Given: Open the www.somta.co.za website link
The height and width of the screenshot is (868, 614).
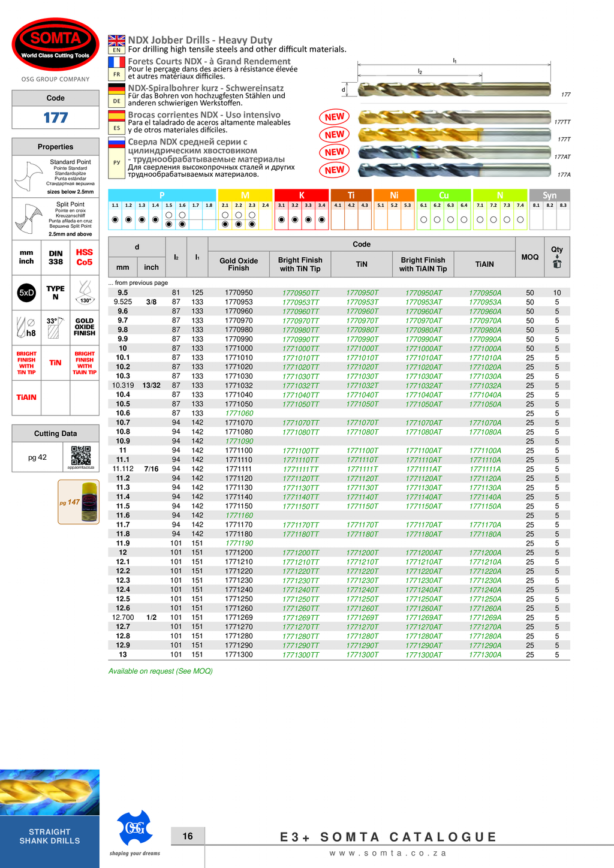Looking at the screenshot, I should tap(388, 853).
